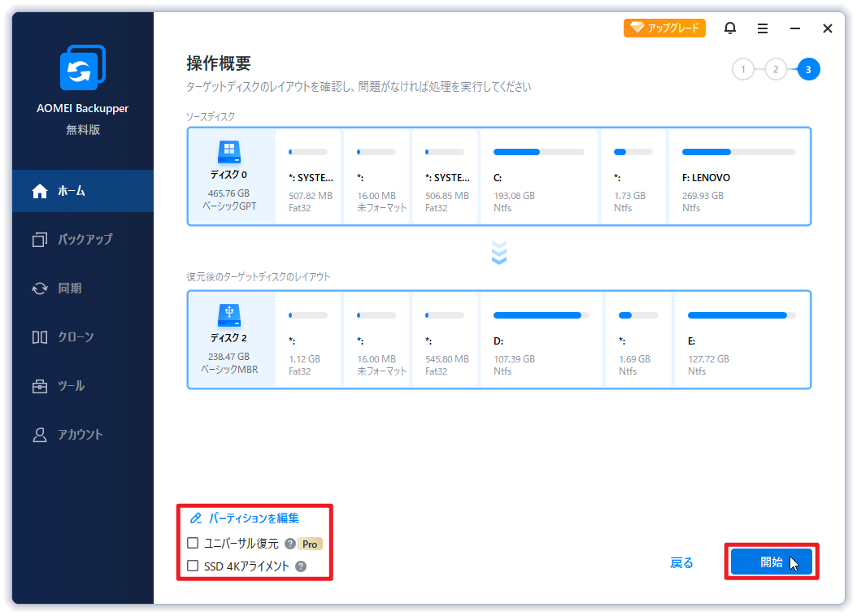Enable the ユニバーサル復元 checkbox
This screenshot has height=616, width=857.
click(191, 542)
